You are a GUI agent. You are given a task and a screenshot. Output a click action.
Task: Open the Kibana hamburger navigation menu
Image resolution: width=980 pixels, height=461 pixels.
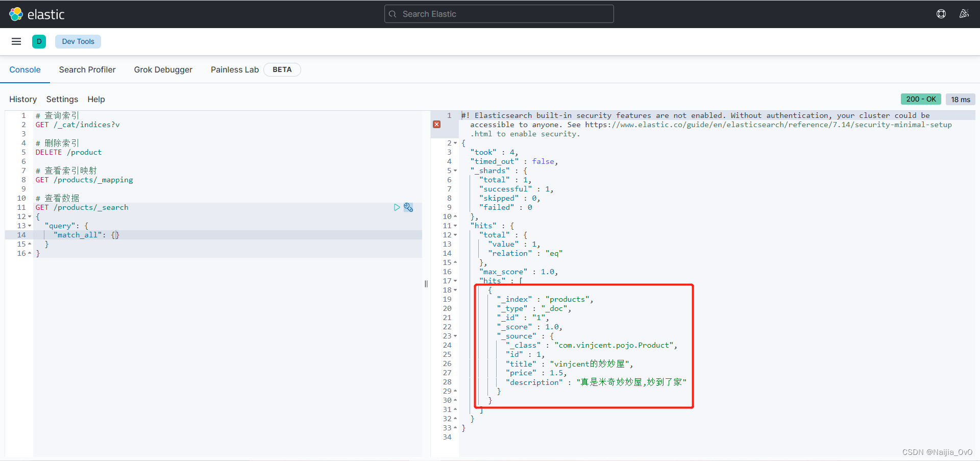pyautogui.click(x=16, y=41)
